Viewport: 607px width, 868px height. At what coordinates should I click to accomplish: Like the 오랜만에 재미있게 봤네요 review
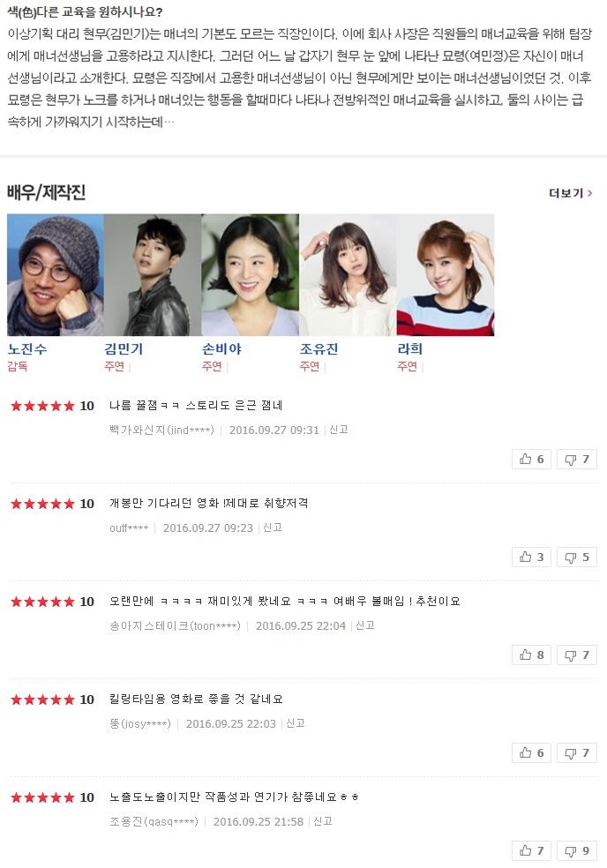[532, 655]
